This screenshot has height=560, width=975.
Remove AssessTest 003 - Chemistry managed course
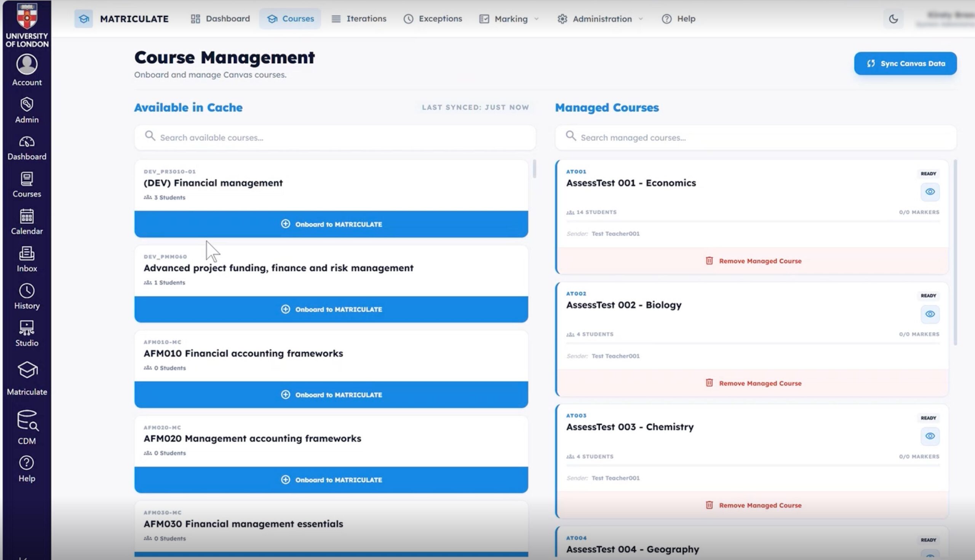coord(753,505)
